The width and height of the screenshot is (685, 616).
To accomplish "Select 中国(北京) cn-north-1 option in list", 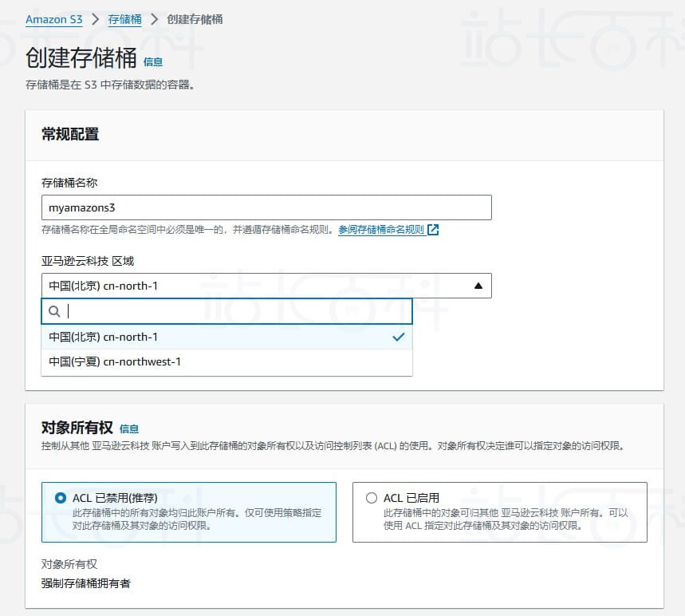I will tap(226, 337).
